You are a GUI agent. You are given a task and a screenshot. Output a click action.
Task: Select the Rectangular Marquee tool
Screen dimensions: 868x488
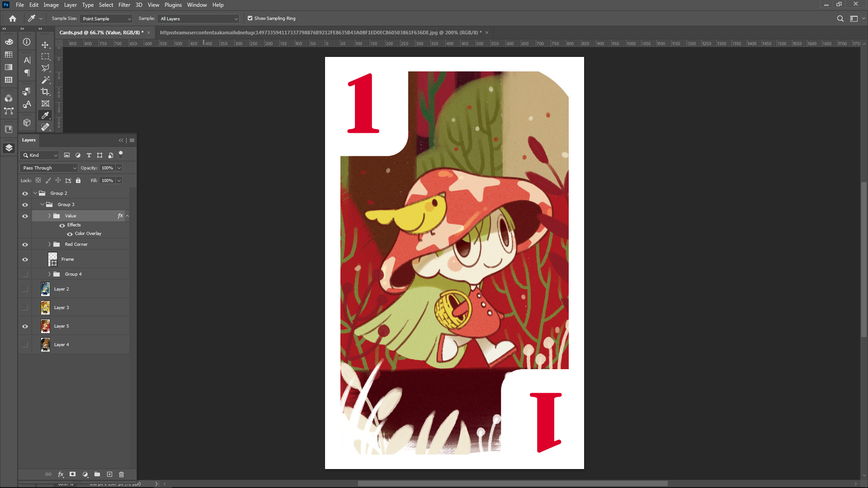45,56
